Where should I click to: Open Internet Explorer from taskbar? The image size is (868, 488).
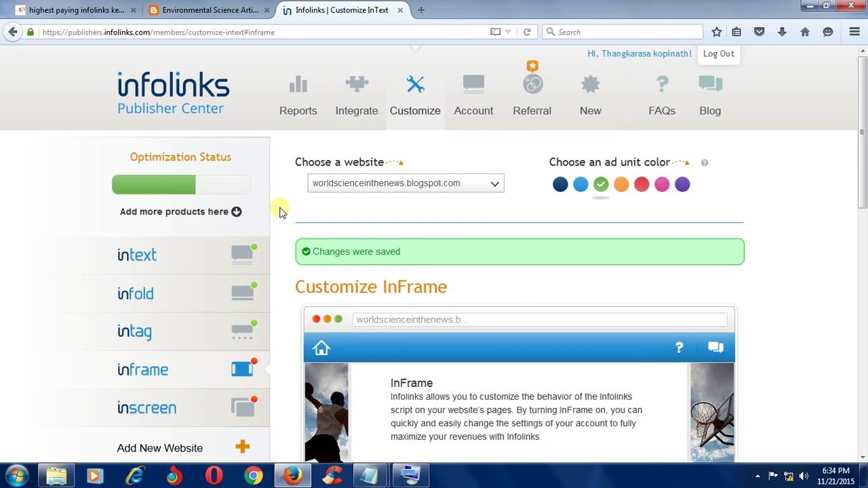tap(135, 476)
